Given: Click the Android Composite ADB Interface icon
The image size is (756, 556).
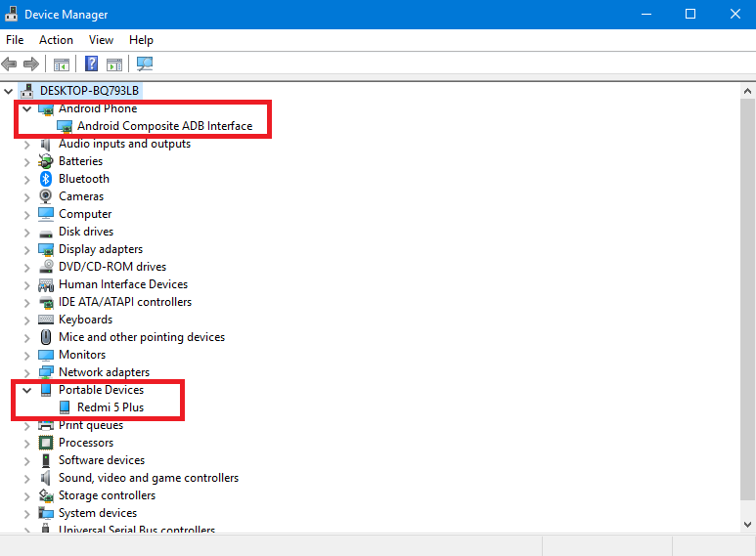Looking at the screenshot, I should coord(65,126).
